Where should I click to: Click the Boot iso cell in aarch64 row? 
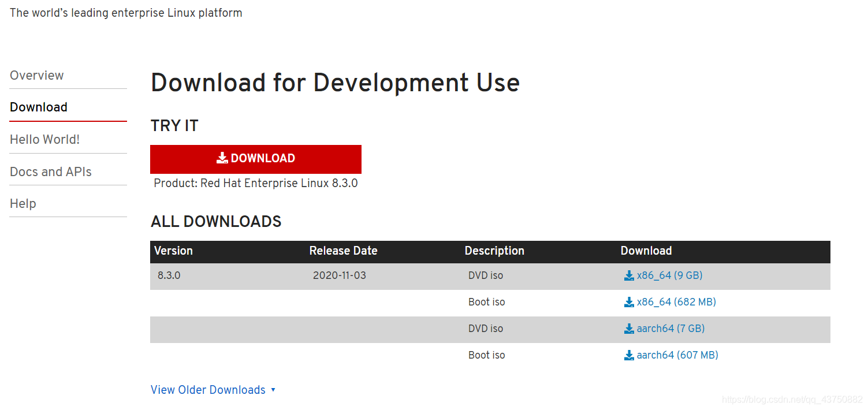(x=487, y=355)
